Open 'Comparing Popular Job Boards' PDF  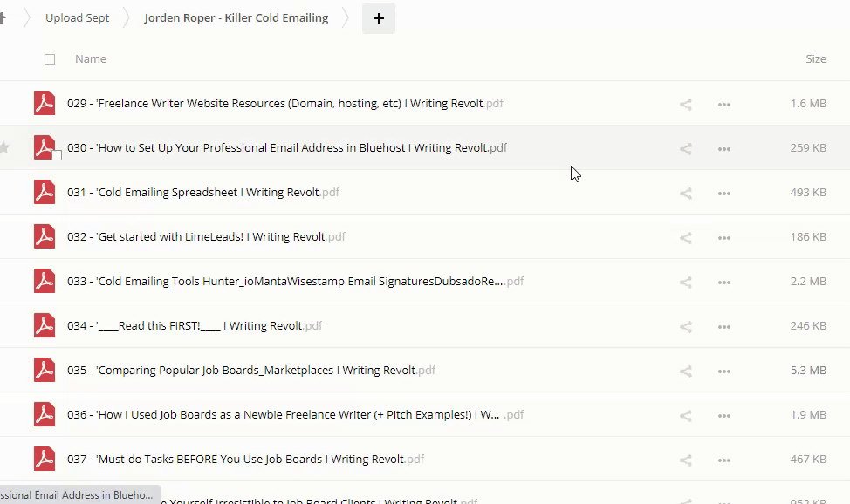(x=241, y=371)
